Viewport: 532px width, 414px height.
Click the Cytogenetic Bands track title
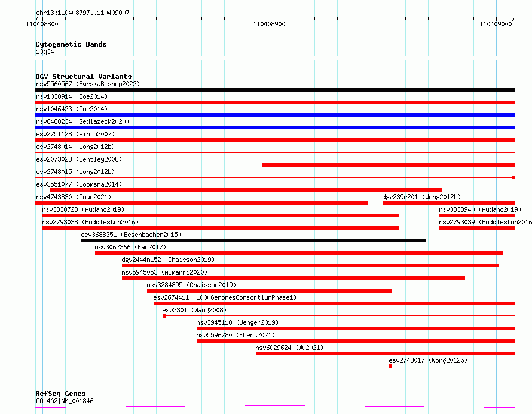tap(71, 44)
